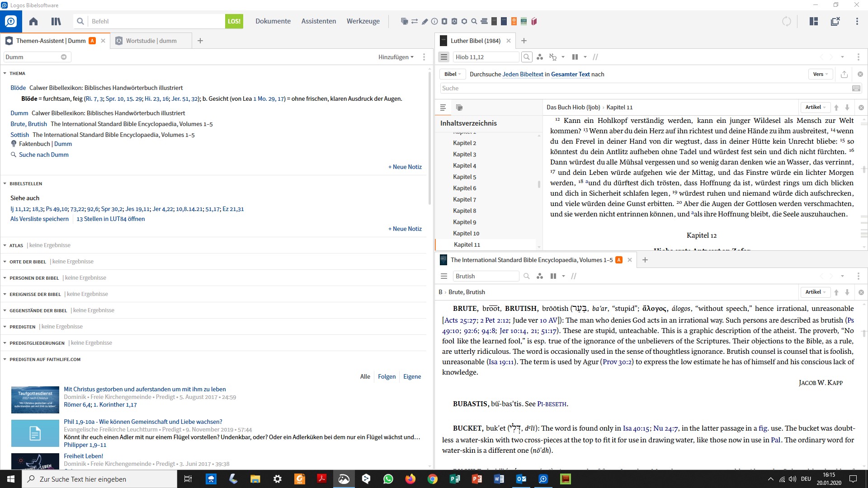Open the information circle shortcut
The width and height of the screenshot is (868, 488).
click(x=434, y=21)
